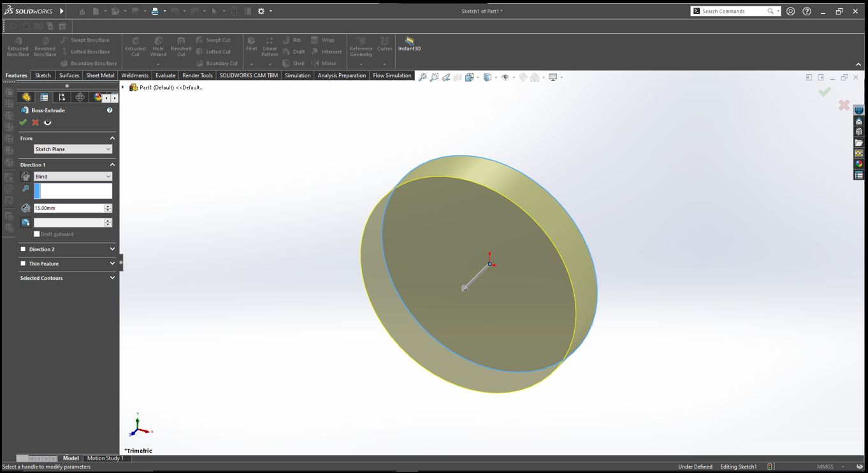Toggle the detailed preview eye icon
This screenshot has width=868, height=473.
[x=47, y=122]
